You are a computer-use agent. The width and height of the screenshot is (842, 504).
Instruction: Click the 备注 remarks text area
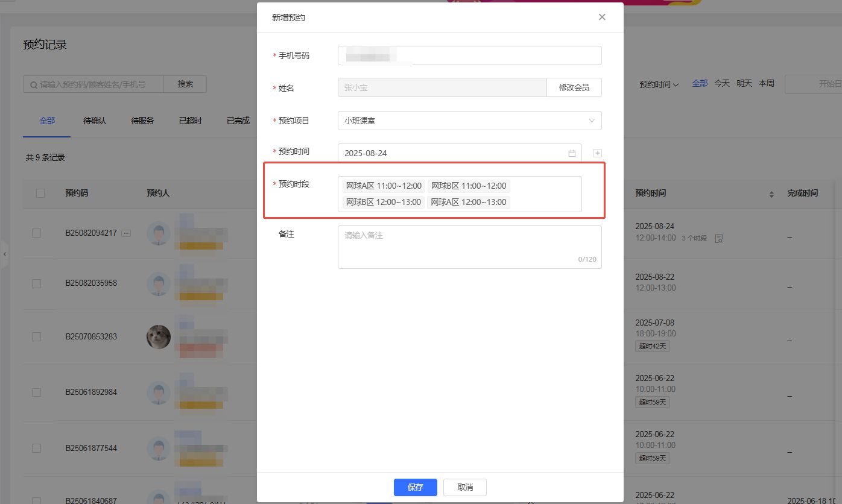click(469, 247)
